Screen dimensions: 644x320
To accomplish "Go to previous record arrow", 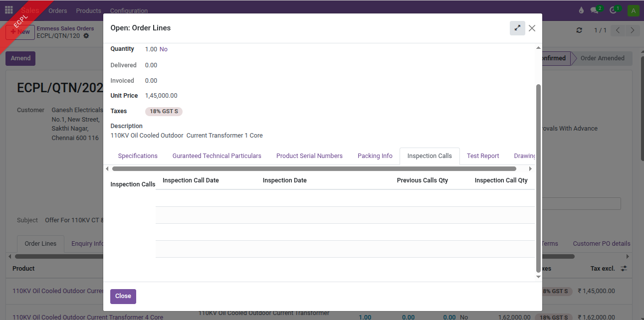I will 618,30.
